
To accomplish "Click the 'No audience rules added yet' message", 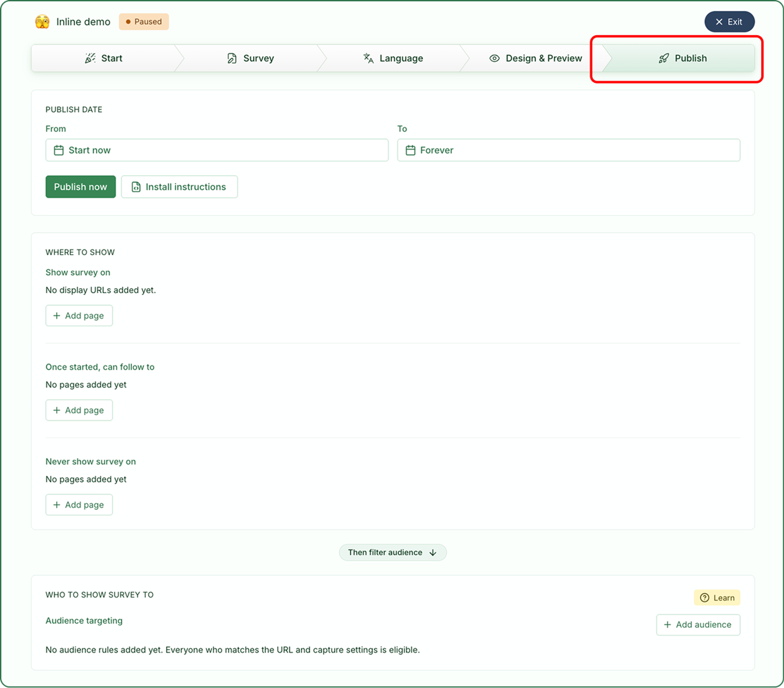I will pyautogui.click(x=233, y=650).
